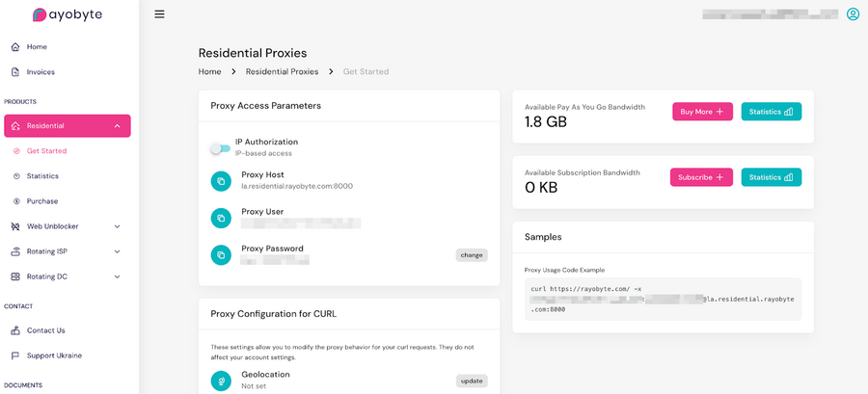Viewport: 868px width, 394px height.
Task: Go to Home breadcrumb link
Action: (210, 72)
